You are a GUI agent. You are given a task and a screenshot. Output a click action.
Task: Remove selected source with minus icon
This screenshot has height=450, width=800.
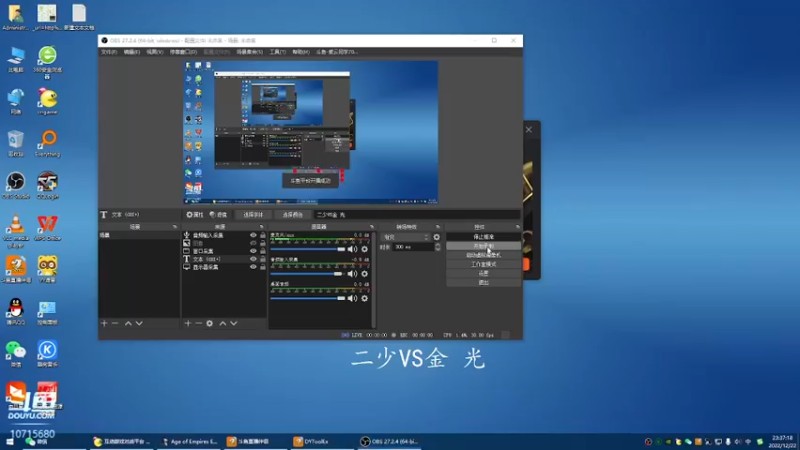[x=198, y=323]
